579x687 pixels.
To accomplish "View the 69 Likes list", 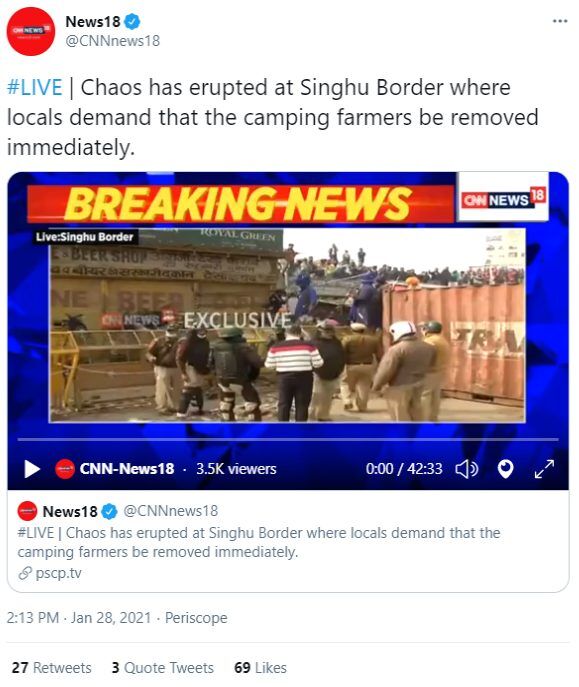I will coord(261,668).
